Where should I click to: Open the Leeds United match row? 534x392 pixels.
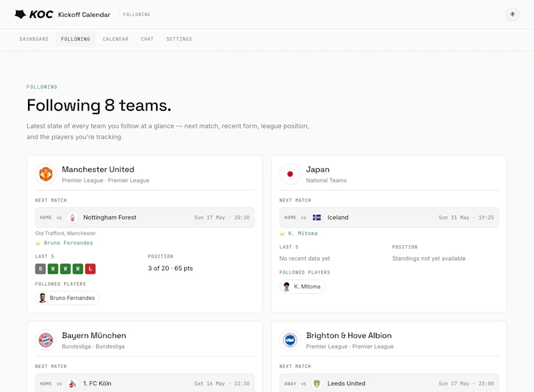click(389, 383)
